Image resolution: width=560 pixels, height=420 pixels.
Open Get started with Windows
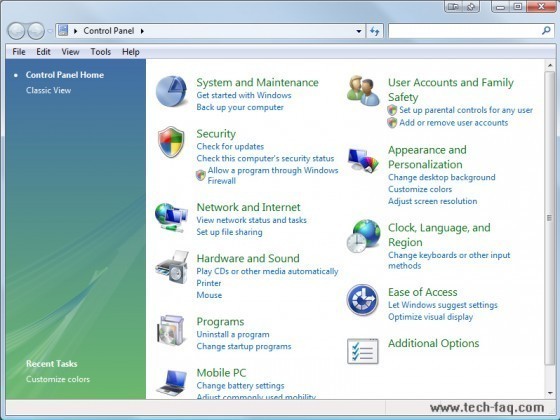(x=244, y=95)
